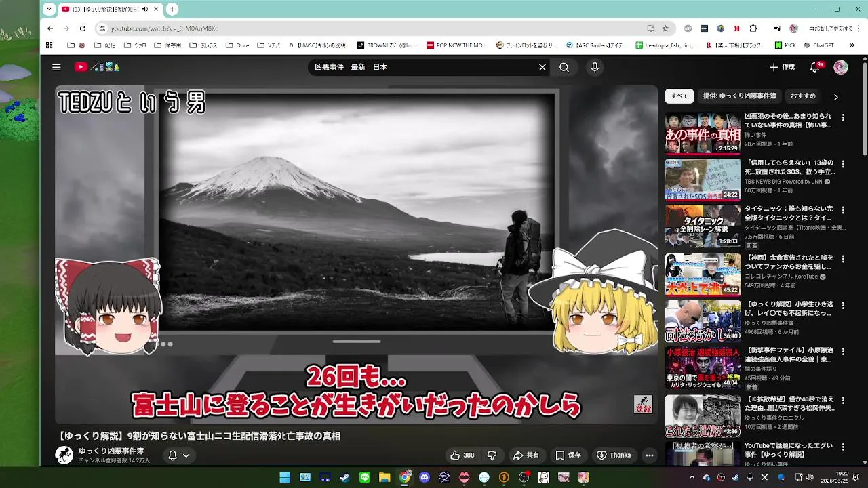This screenshot has height=488, width=868.
Task: Submit search with the magnifier icon
Action: click(564, 67)
